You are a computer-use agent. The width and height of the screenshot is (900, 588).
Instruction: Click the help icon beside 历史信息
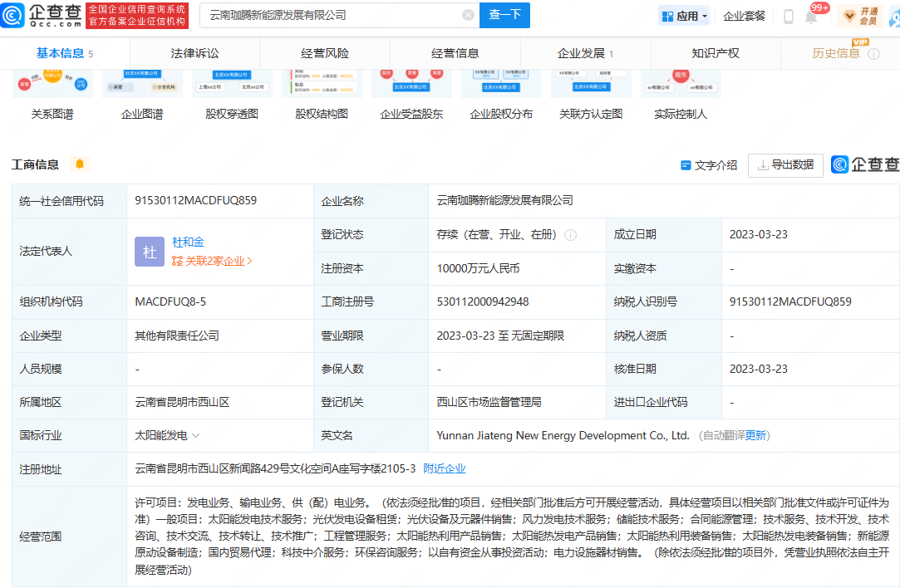873,54
